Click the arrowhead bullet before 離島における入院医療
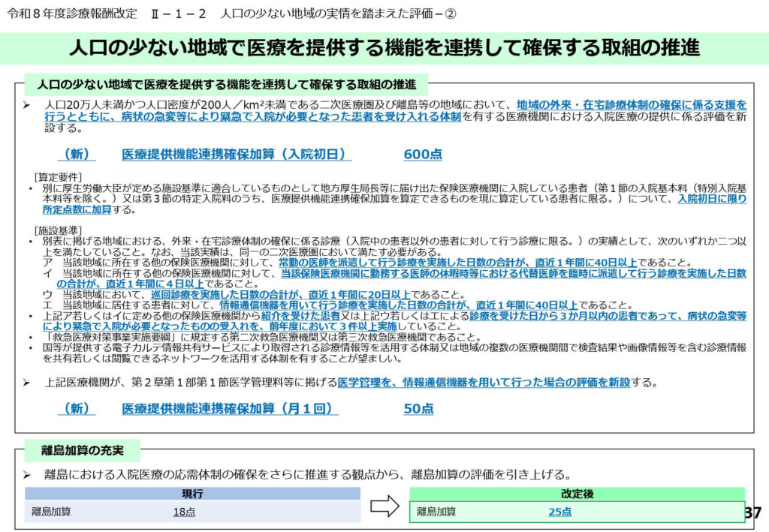 [26, 475]
